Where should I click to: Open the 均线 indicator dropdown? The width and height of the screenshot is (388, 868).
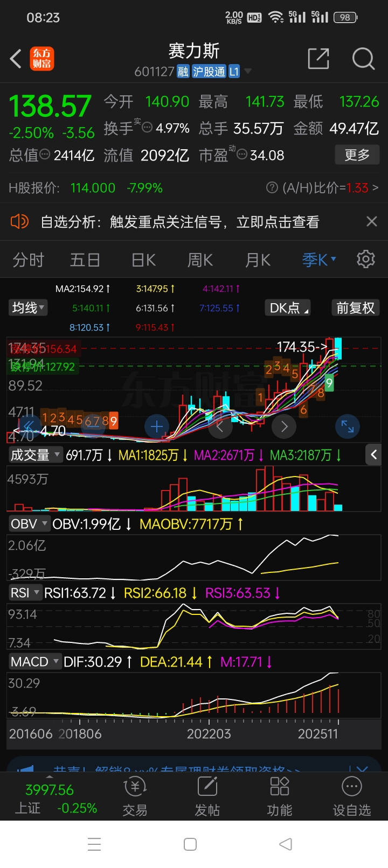[28, 307]
